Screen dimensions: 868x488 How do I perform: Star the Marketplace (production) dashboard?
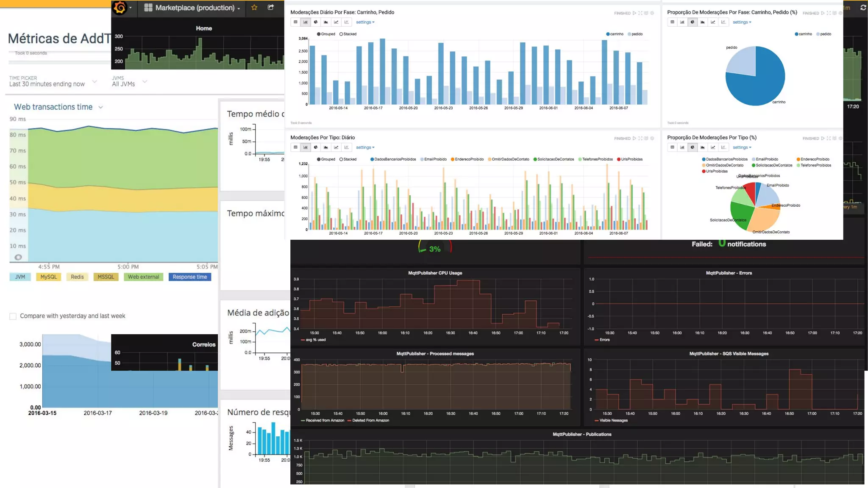coord(254,8)
